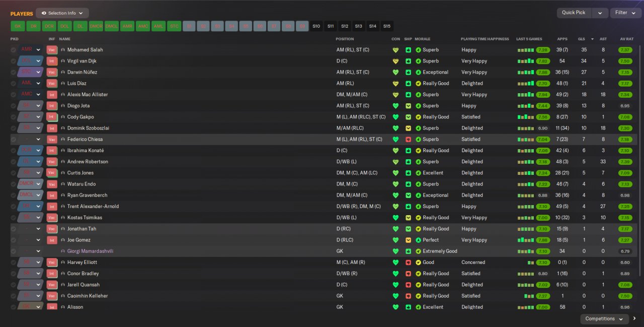Image resolution: width=644 pixels, height=327 pixels.
Task: Click Joe Gomez's yellow sharpness icon
Action: (x=408, y=240)
